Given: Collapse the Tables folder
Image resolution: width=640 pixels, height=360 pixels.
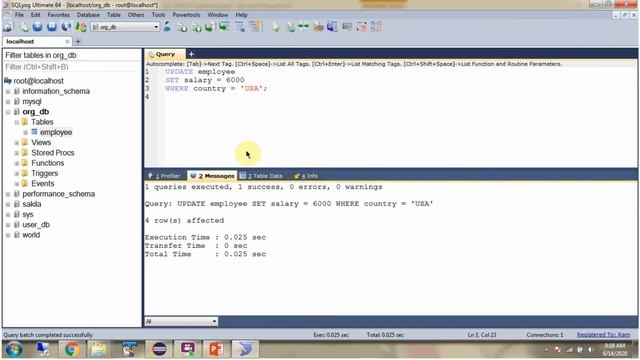Looking at the screenshot, I should [x=17, y=122].
